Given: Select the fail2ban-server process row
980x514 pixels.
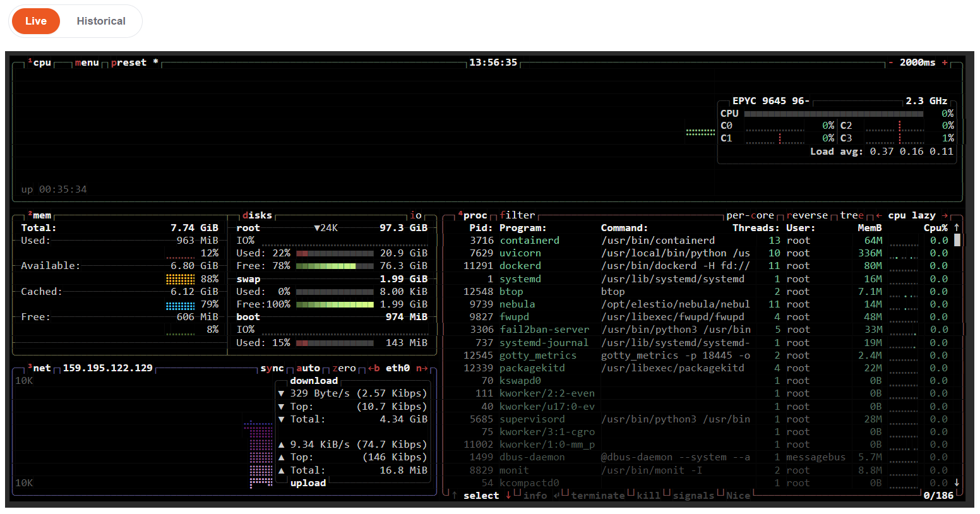Looking at the screenshot, I should 698,330.
